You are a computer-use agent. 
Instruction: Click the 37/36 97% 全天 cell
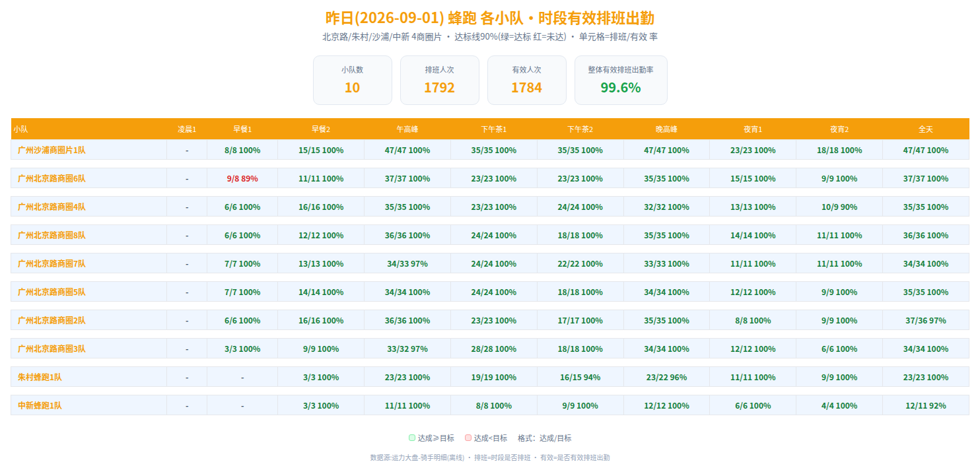click(926, 320)
